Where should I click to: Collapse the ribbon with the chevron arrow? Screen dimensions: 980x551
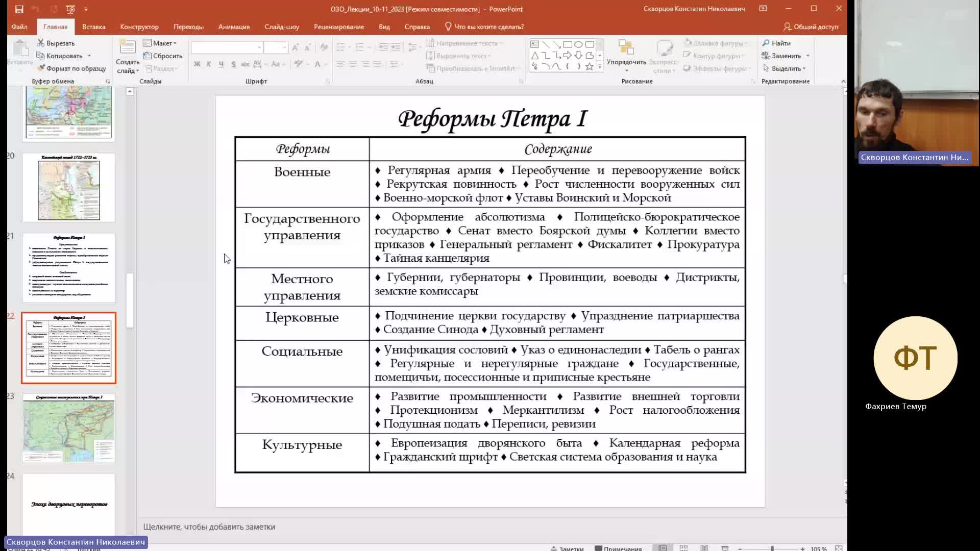[x=843, y=81]
